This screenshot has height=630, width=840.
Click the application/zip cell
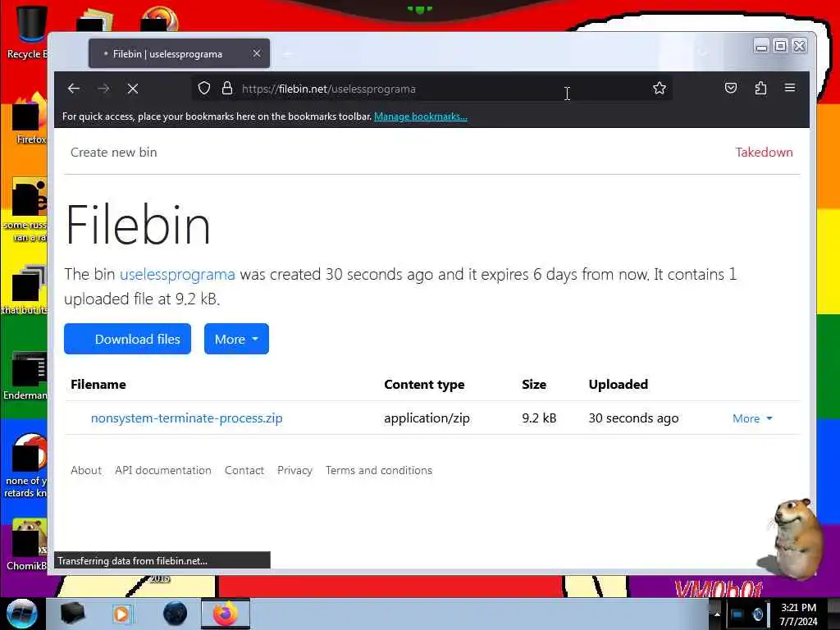click(x=427, y=418)
